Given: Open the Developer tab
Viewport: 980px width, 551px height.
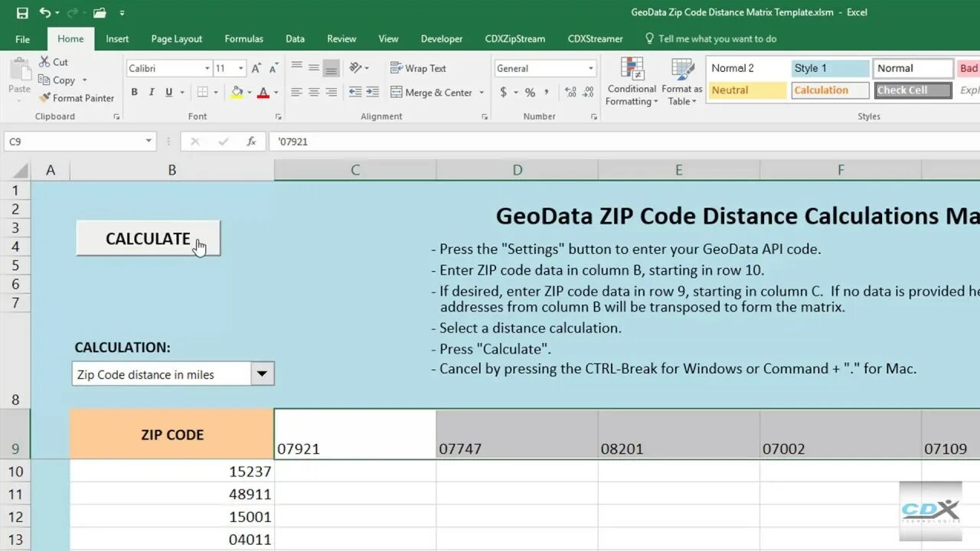Looking at the screenshot, I should tap(442, 39).
